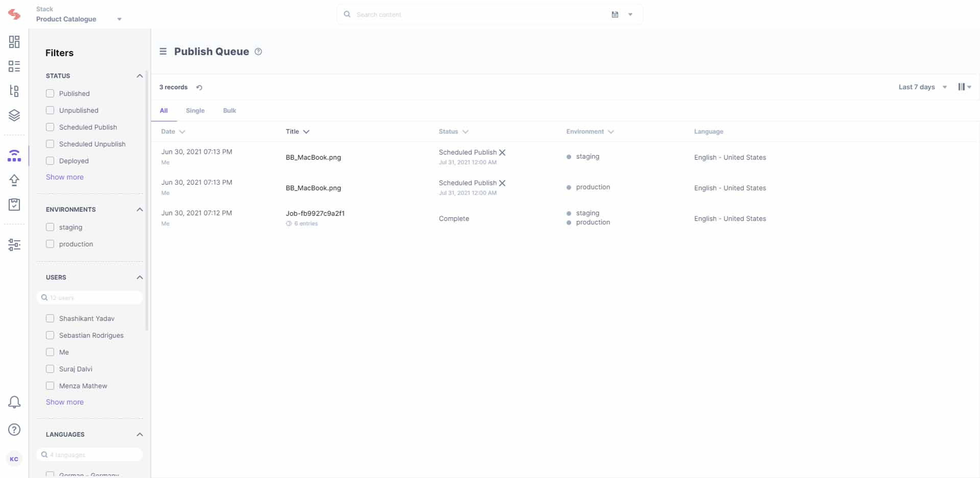Open the Assets layers icon
The image size is (980, 478).
[x=14, y=115]
